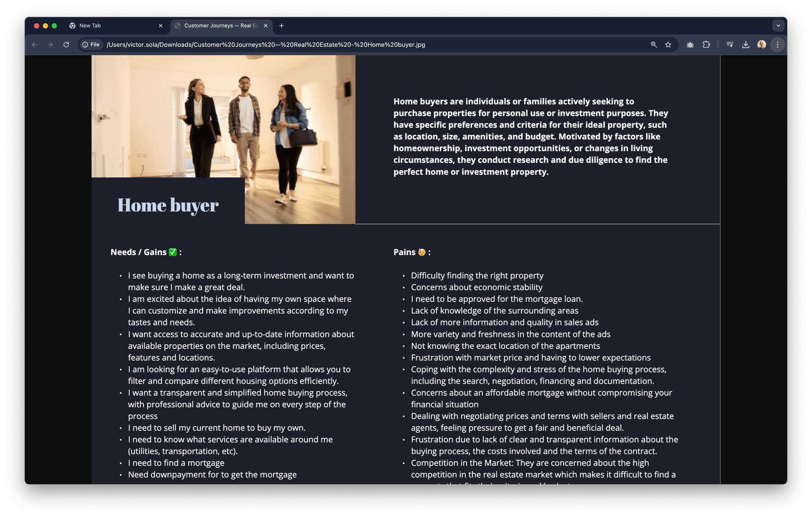
Task: Open the media controls playlist icon
Action: [730, 44]
